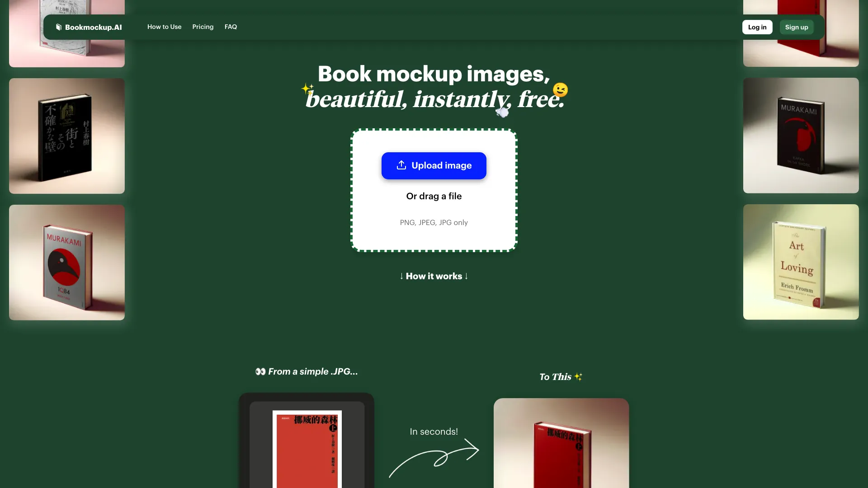Click the Bookmockup.AI logo icon
Image resolution: width=868 pixels, height=488 pixels.
click(58, 27)
